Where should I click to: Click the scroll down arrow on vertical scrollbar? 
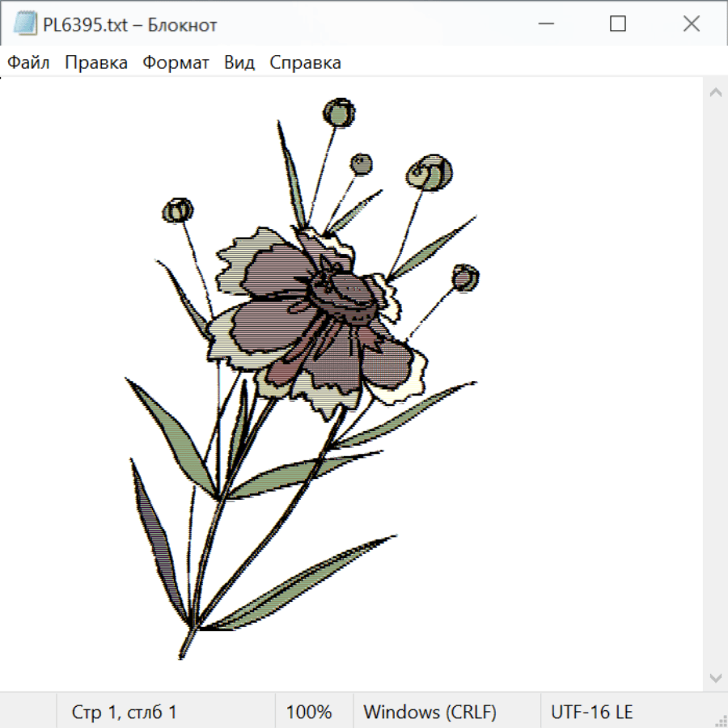coord(715,677)
